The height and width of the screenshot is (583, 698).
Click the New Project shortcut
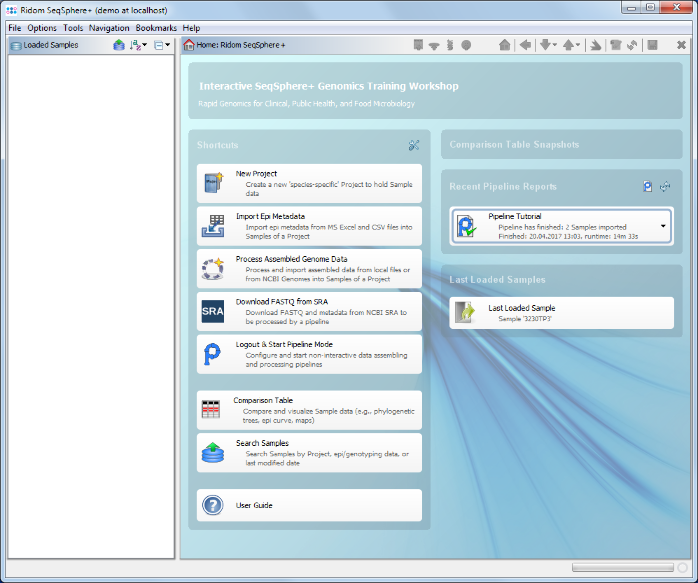pyautogui.click(x=309, y=183)
